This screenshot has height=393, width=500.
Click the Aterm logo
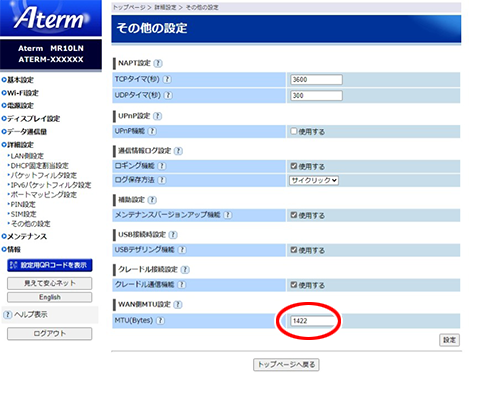point(51,18)
